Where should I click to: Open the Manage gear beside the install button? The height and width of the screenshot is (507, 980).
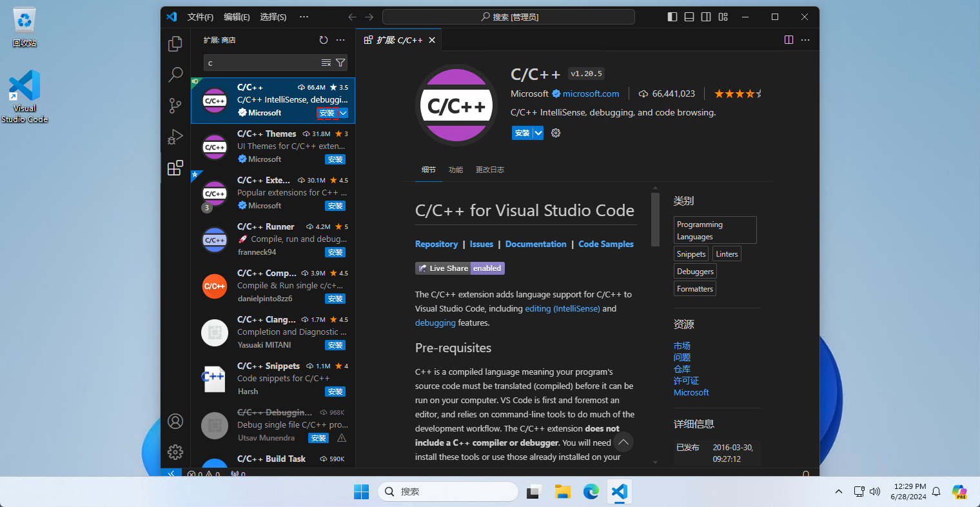[555, 133]
